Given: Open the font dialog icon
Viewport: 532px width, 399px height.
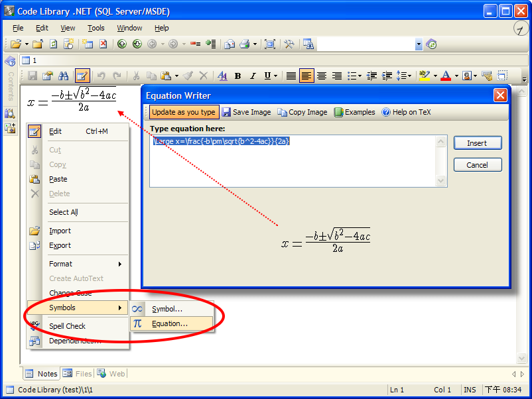Looking at the screenshot, I should coord(223,76).
